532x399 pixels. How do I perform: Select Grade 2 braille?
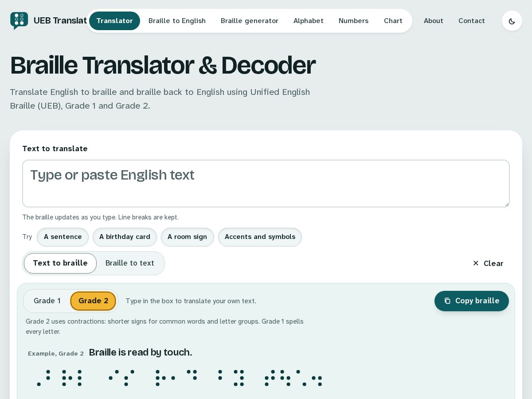click(93, 301)
